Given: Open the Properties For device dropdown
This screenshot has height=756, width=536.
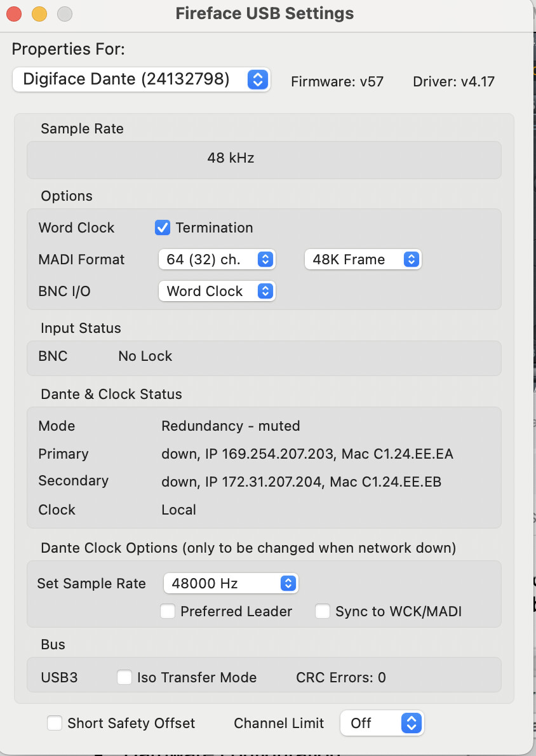Looking at the screenshot, I should 141,79.
